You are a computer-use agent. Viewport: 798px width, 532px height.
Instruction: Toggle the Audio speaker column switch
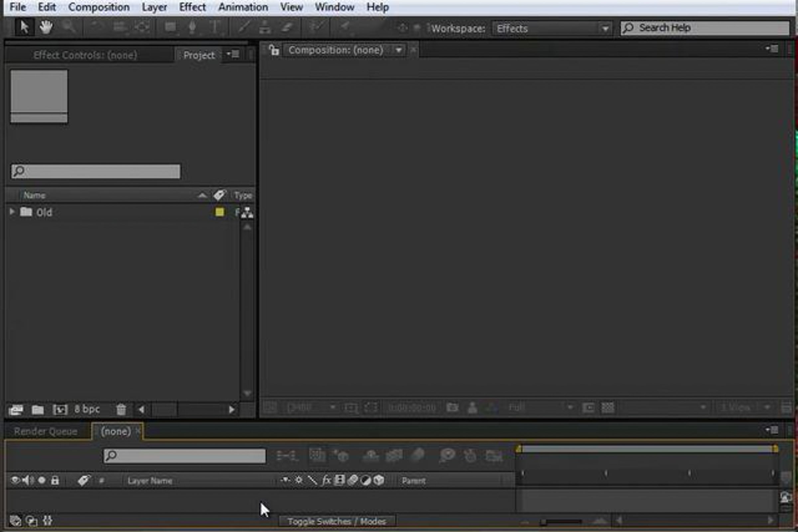point(28,480)
